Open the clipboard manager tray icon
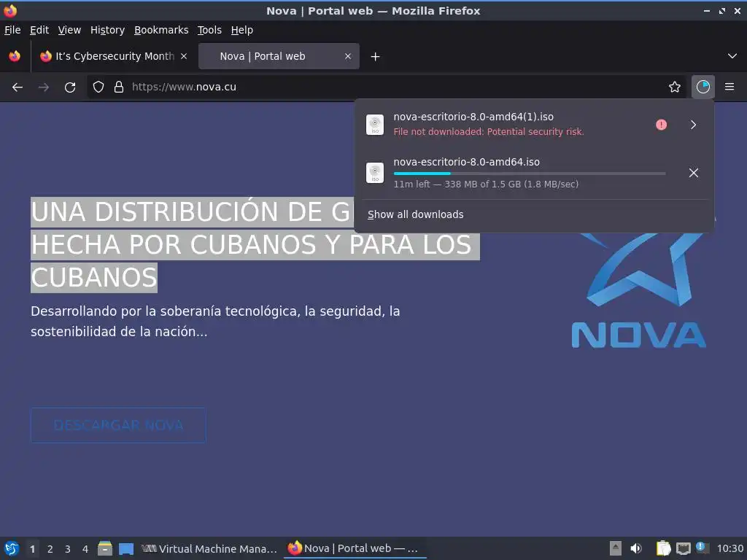The width and height of the screenshot is (747, 560). coord(663,548)
